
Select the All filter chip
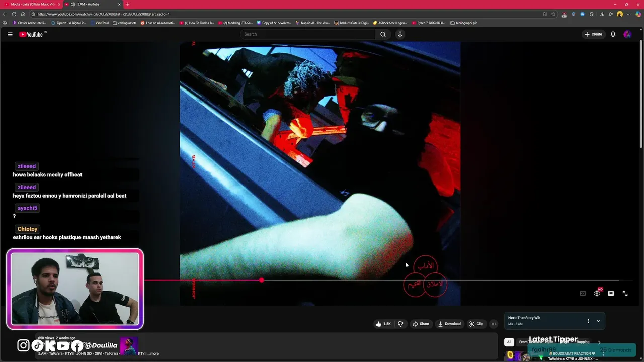tap(509, 342)
